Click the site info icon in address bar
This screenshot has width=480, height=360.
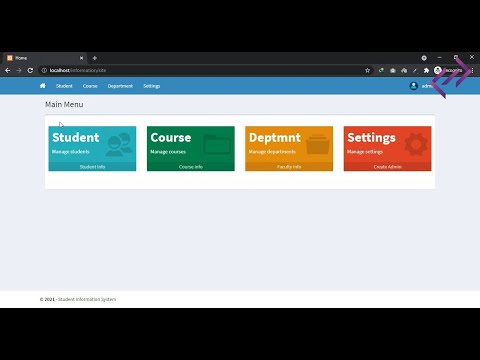44,70
